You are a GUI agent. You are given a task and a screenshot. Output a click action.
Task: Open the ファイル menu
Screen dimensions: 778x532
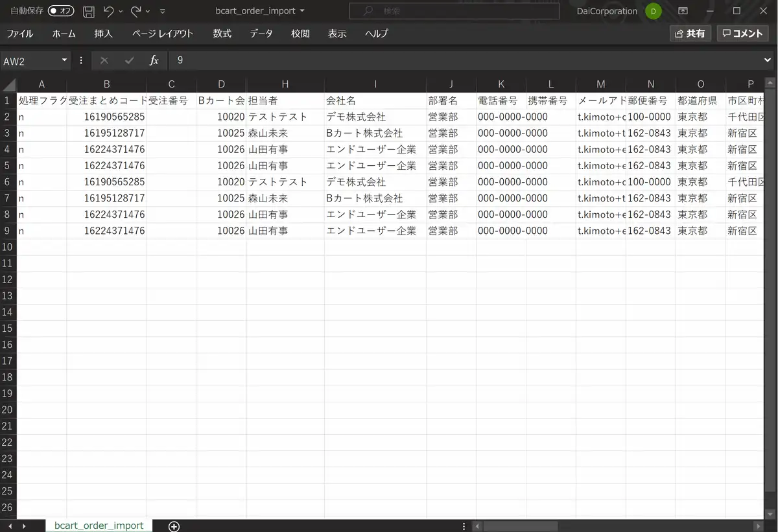19,34
